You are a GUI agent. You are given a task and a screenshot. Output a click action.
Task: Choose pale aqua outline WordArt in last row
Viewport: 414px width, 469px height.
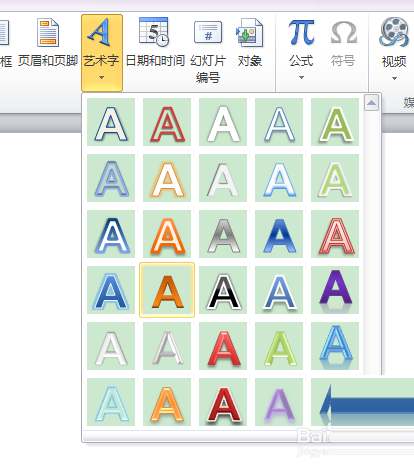click(x=111, y=402)
